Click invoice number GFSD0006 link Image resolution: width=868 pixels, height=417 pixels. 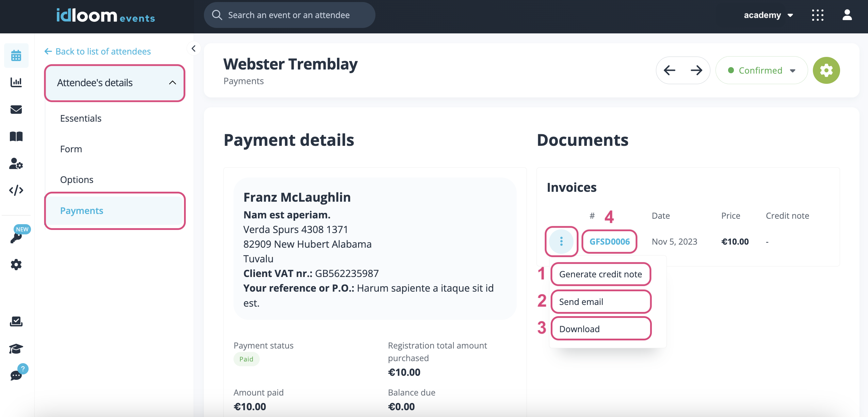pos(610,242)
